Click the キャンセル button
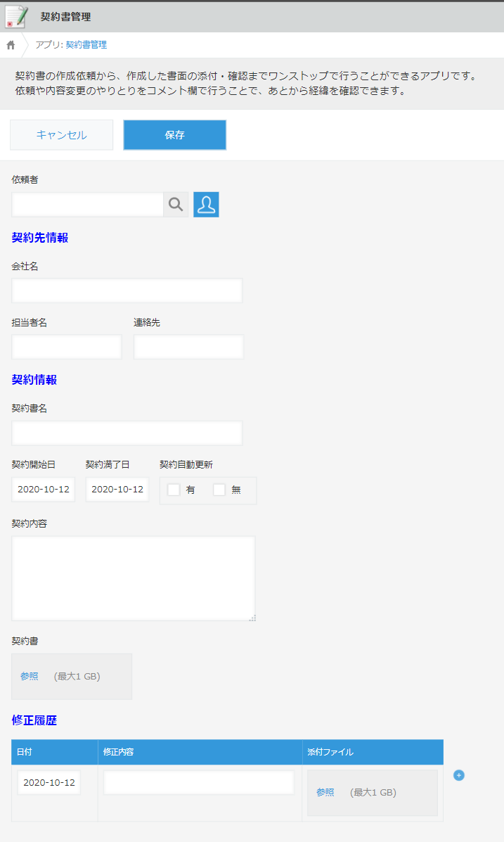The width and height of the screenshot is (504, 842). (x=62, y=135)
